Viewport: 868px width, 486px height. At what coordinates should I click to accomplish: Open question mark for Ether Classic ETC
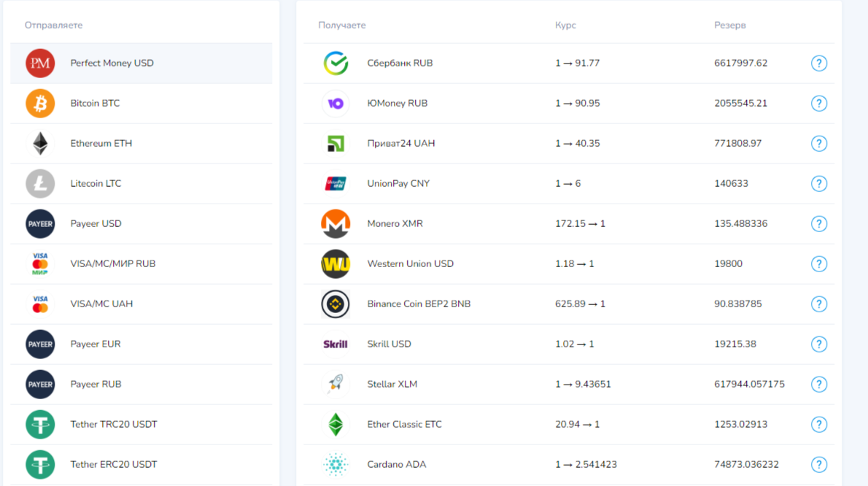(818, 425)
